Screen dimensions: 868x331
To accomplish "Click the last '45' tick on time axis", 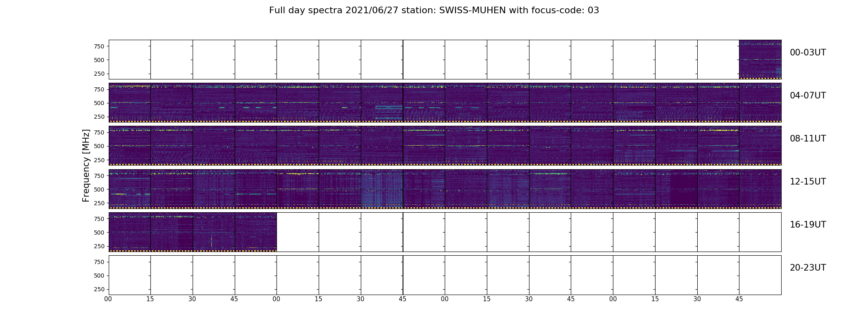I will point(739,299).
